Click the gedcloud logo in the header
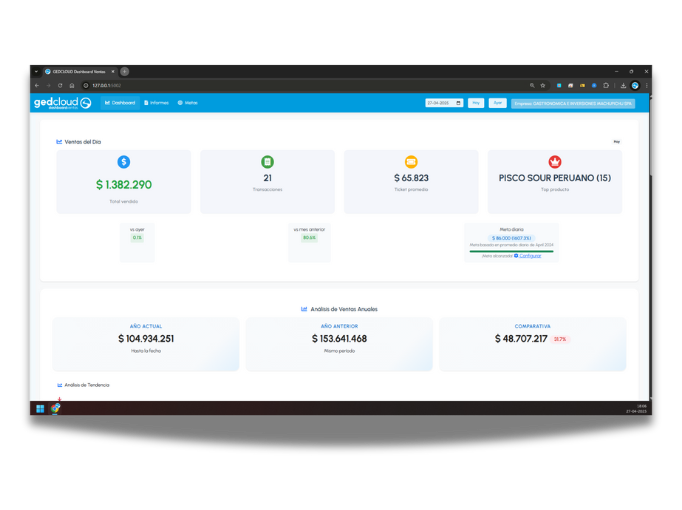Viewport: 682px width, 510px height. coord(62,103)
